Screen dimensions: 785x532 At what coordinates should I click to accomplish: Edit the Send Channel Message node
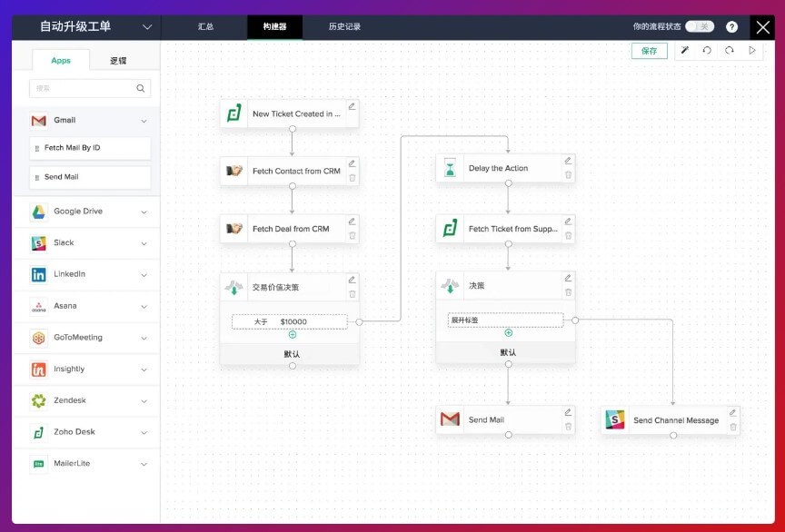pyautogui.click(x=733, y=413)
